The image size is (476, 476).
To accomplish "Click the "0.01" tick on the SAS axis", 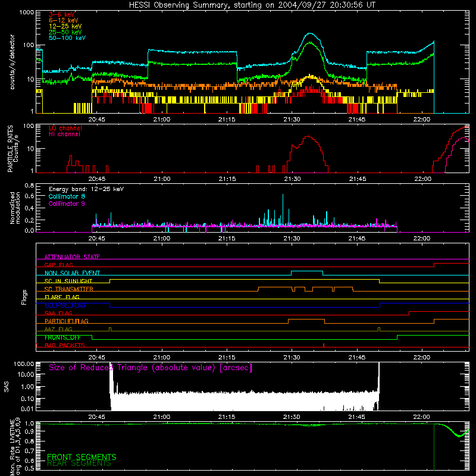I will (x=27, y=409).
